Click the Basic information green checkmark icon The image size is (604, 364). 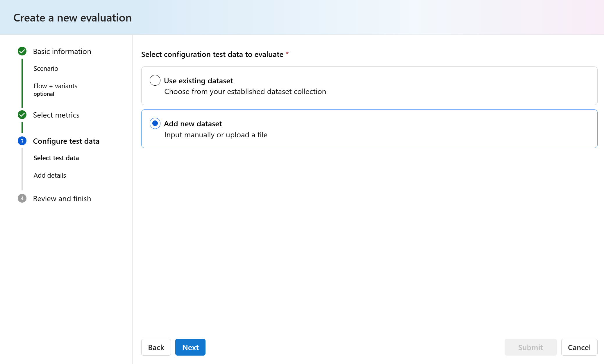pos(22,51)
